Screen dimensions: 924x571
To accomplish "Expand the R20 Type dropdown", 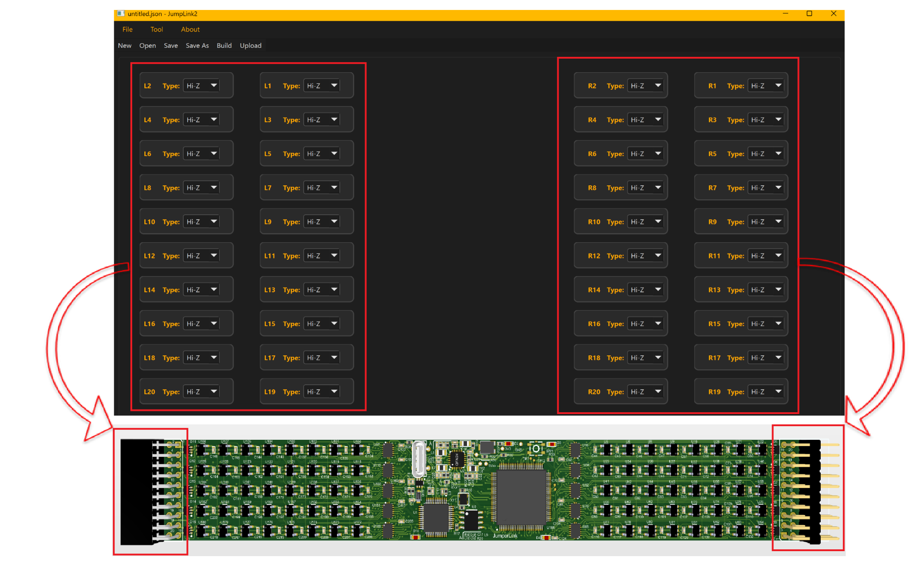I will pos(645,392).
